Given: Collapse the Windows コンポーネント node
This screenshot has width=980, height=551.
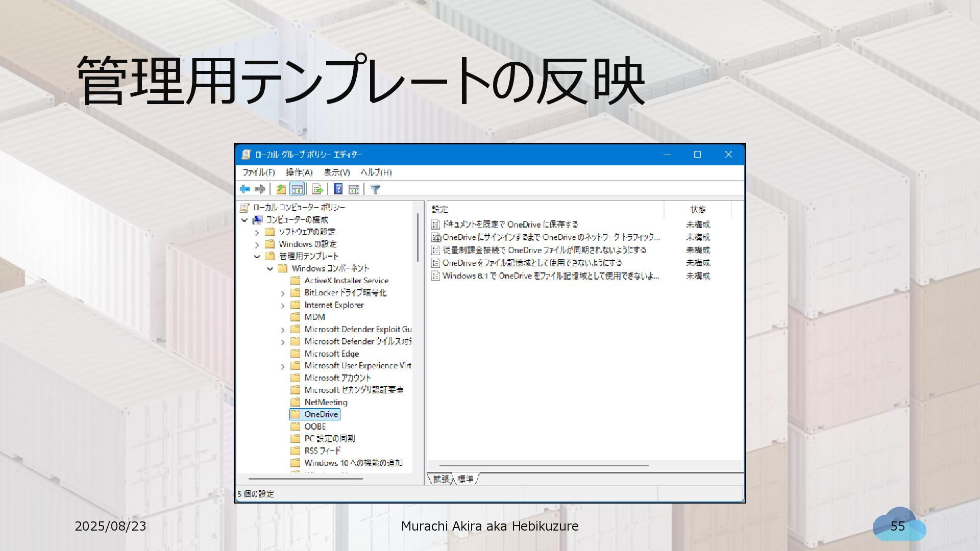Looking at the screenshot, I should click(x=270, y=268).
